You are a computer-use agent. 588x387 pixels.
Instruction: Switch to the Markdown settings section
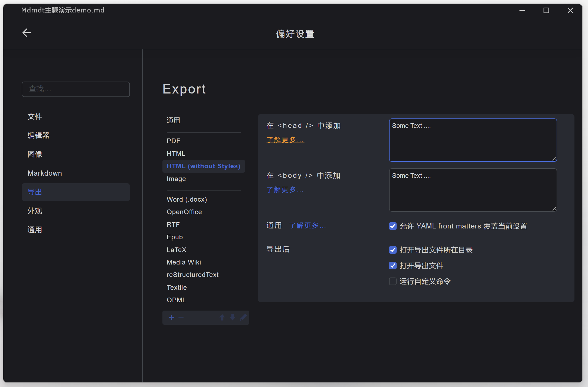(x=45, y=173)
